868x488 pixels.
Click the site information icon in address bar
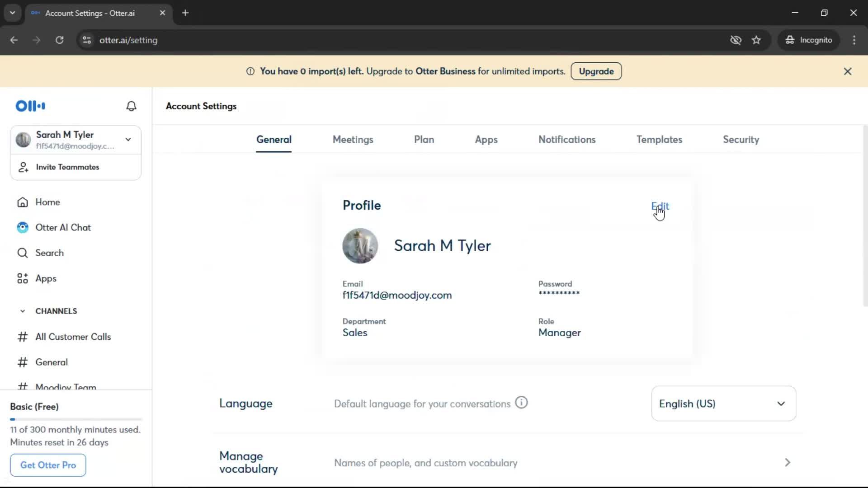pyautogui.click(x=87, y=40)
